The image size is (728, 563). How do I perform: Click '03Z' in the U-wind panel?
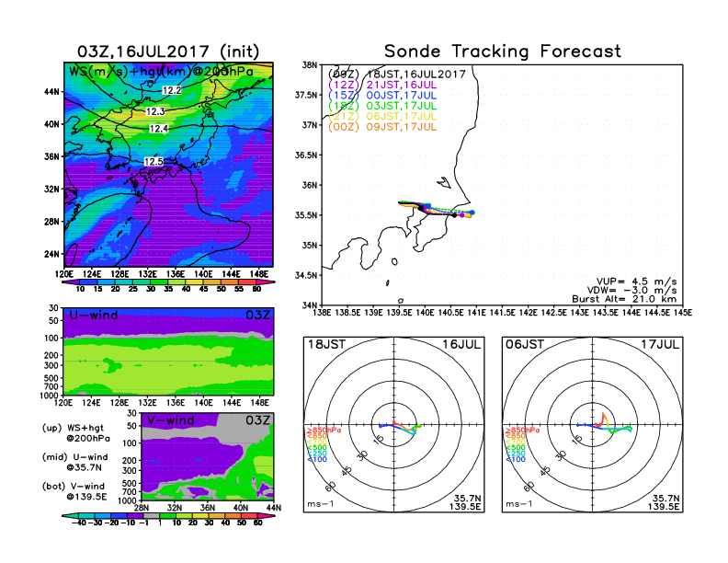257,316
